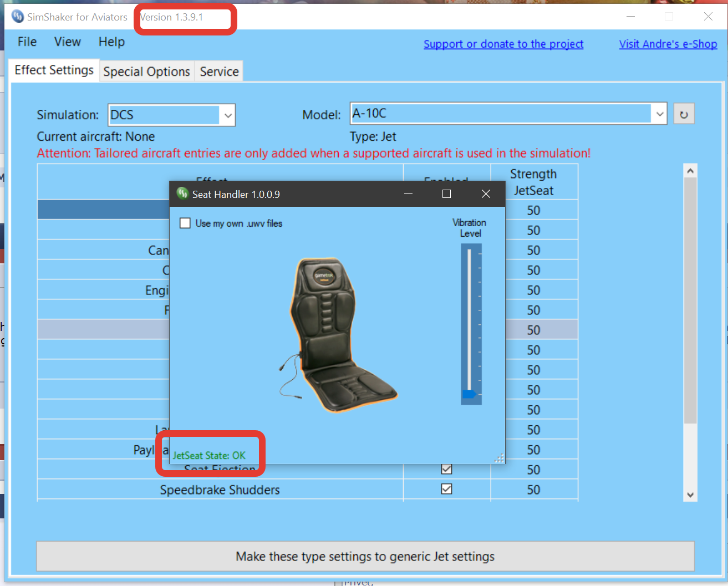The height and width of the screenshot is (586, 728).
Task: Click the scrollbar up arrow
Action: point(690,171)
